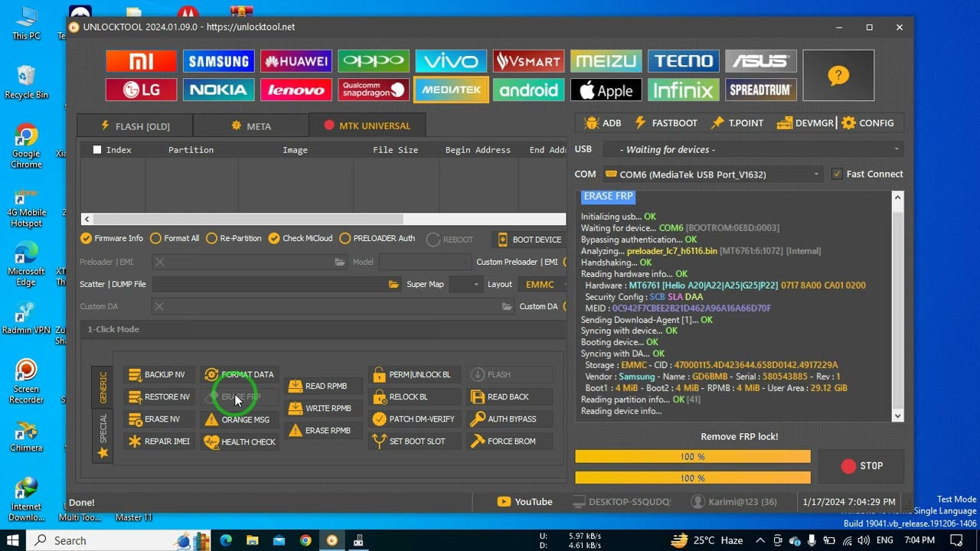Open the Super Map dropdown
This screenshot has height=551, width=980.
point(465,284)
